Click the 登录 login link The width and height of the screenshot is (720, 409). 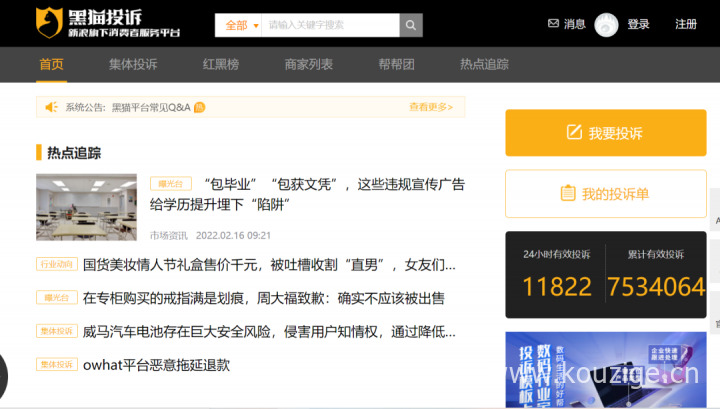click(638, 24)
